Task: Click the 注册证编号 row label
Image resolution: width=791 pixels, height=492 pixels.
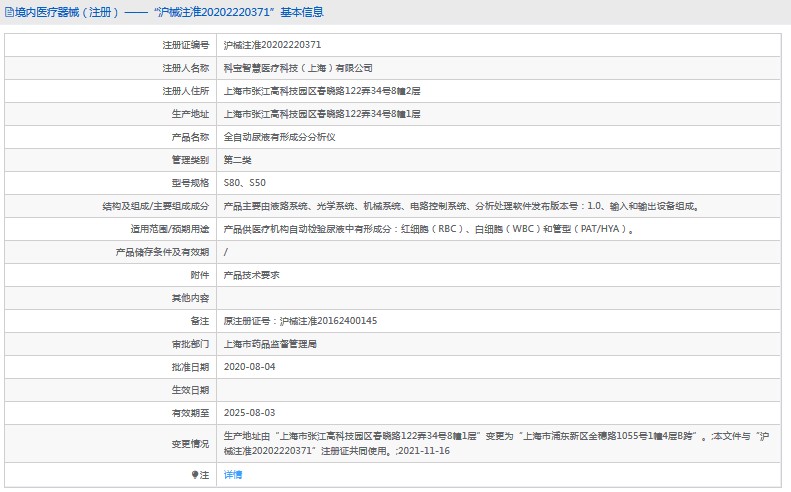Action: tap(186, 45)
